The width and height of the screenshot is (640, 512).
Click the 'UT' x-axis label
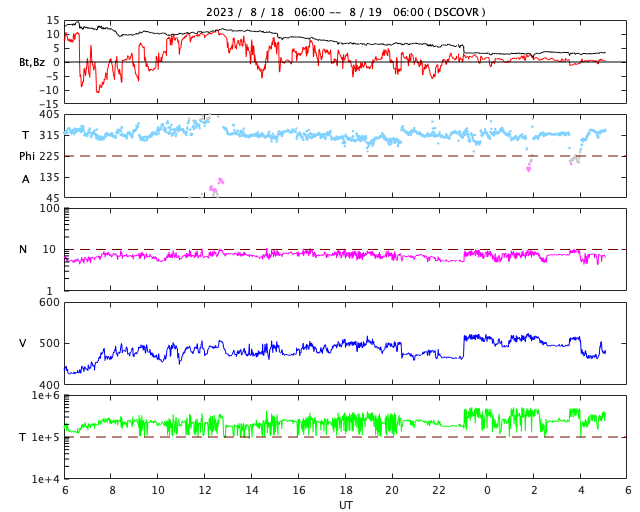pos(345,505)
